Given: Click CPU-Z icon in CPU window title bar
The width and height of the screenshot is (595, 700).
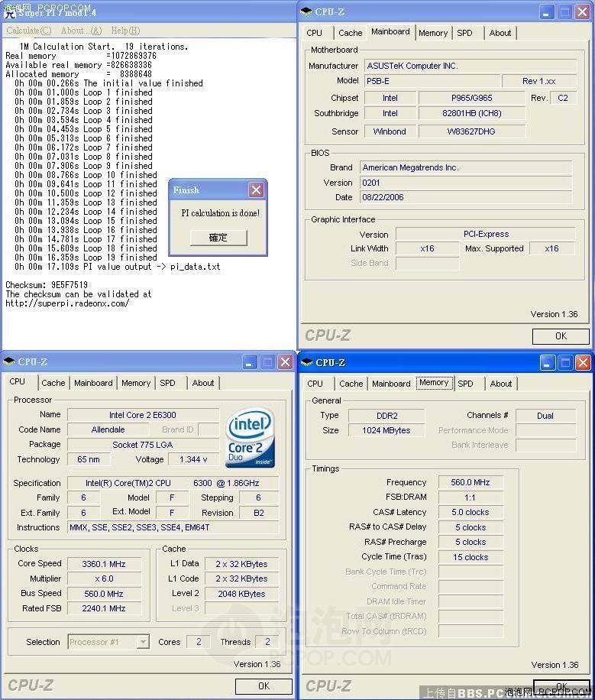Looking at the screenshot, I should [x=9, y=361].
